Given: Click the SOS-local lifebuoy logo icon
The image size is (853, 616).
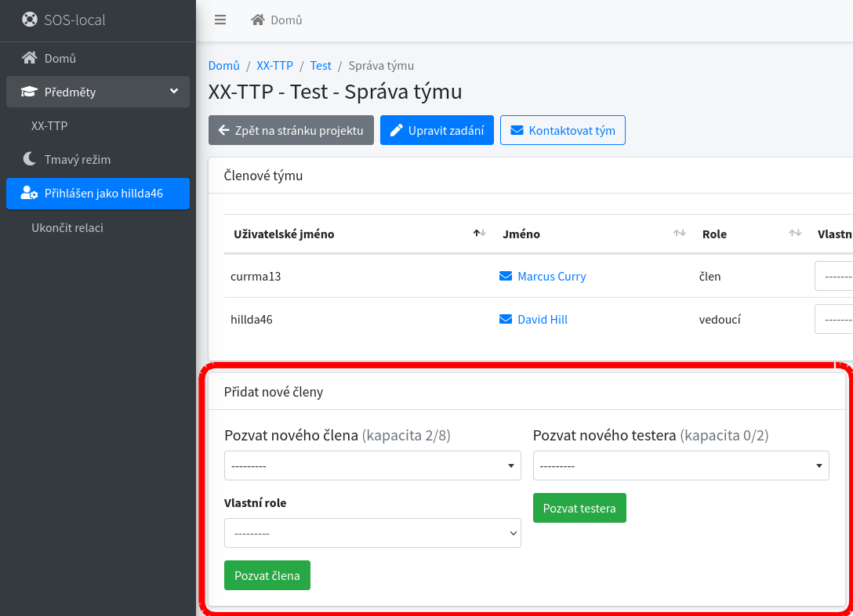Looking at the screenshot, I should [x=29, y=20].
